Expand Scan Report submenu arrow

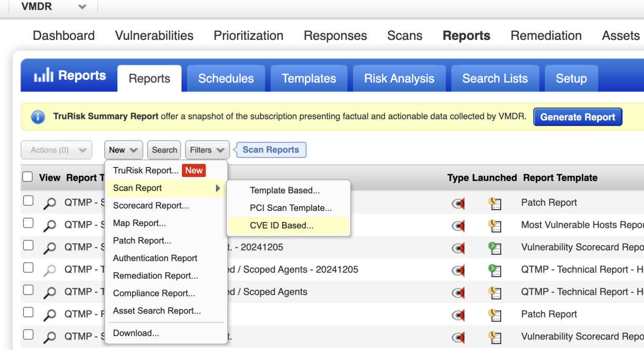click(x=218, y=188)
